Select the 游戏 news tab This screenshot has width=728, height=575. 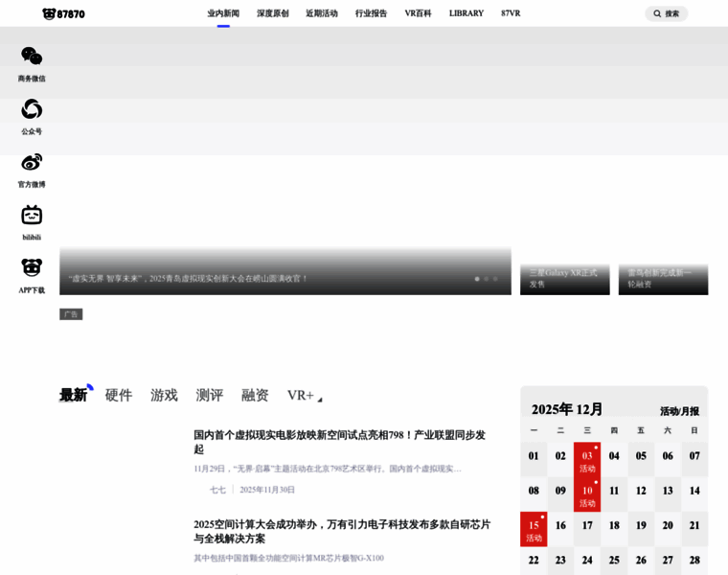(x=164, y=395)
